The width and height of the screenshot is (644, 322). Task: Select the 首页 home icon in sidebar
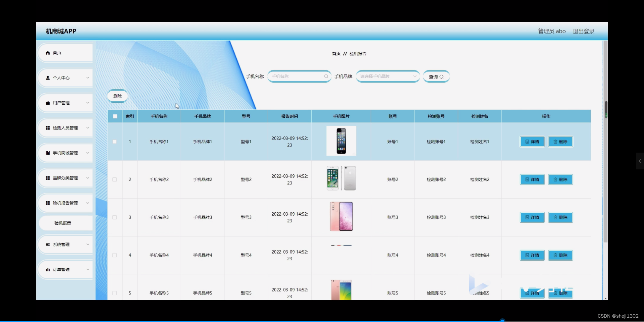click(48, 53)
